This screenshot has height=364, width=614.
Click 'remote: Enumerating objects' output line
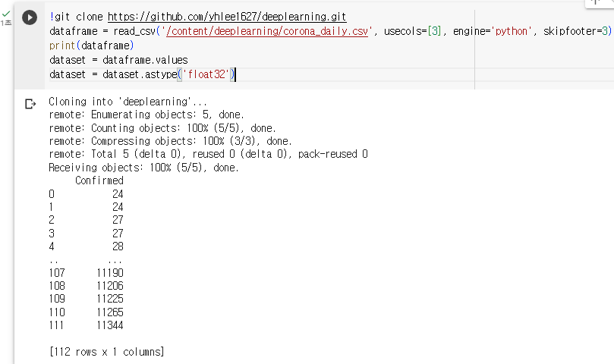coord(146,115)
